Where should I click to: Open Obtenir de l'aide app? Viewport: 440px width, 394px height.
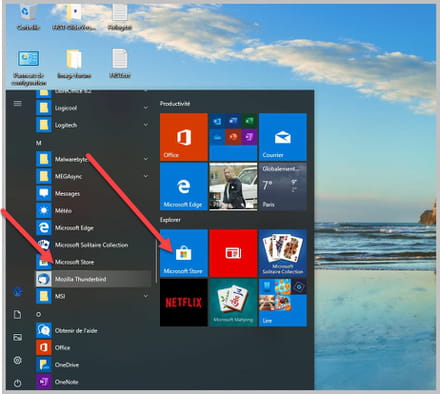[x=93, y=330]
